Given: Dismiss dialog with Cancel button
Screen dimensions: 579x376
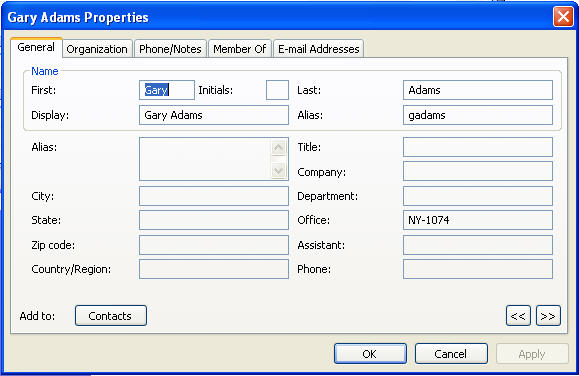Looking at the screenshot, I should [451, 354].
